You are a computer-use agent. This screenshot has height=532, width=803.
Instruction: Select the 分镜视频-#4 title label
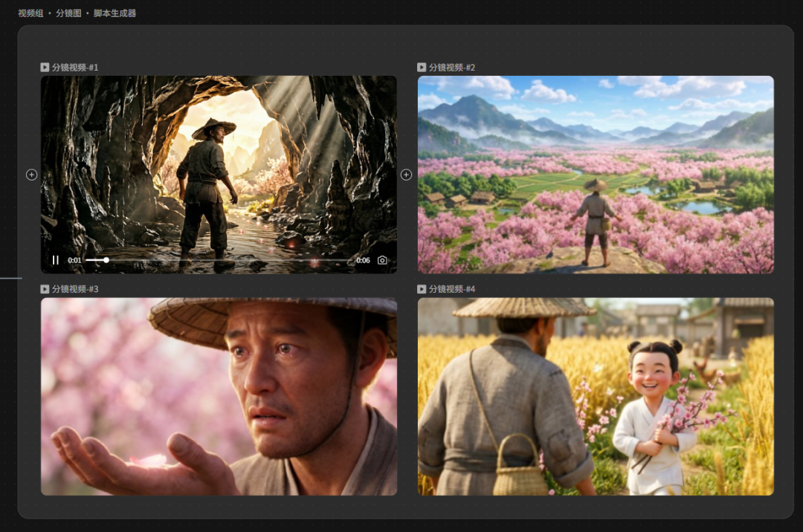coord(452,289)
